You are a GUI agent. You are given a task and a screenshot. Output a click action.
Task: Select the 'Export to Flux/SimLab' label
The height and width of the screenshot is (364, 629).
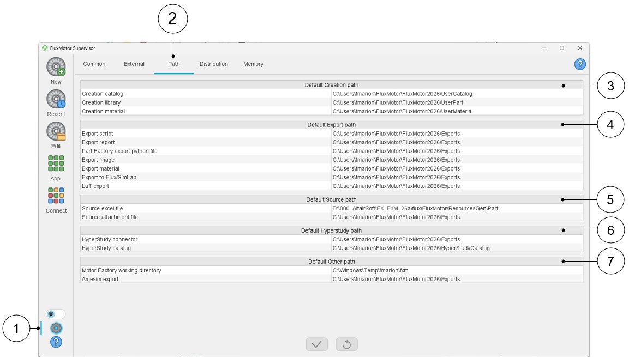(109, 178)
